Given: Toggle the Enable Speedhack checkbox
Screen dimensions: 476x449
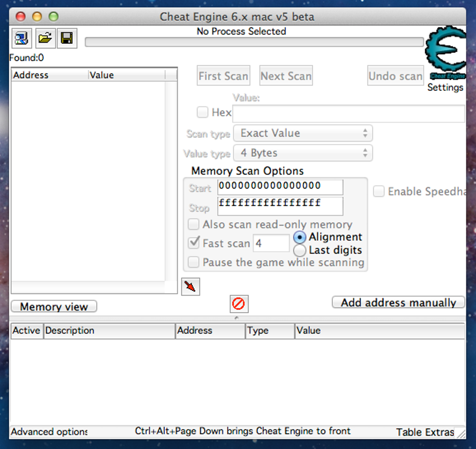Looking at the screenshot, I should tap(378, 191).
